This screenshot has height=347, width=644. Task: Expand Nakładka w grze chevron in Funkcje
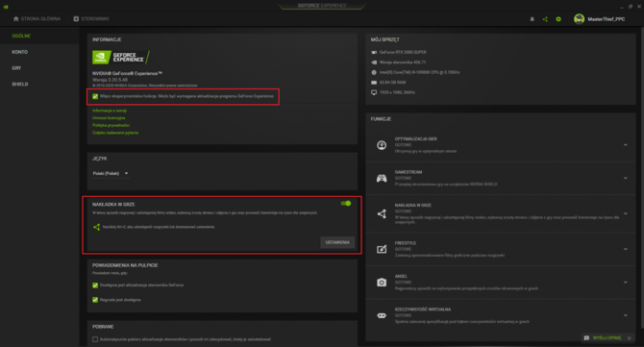[x=625, y=213]
